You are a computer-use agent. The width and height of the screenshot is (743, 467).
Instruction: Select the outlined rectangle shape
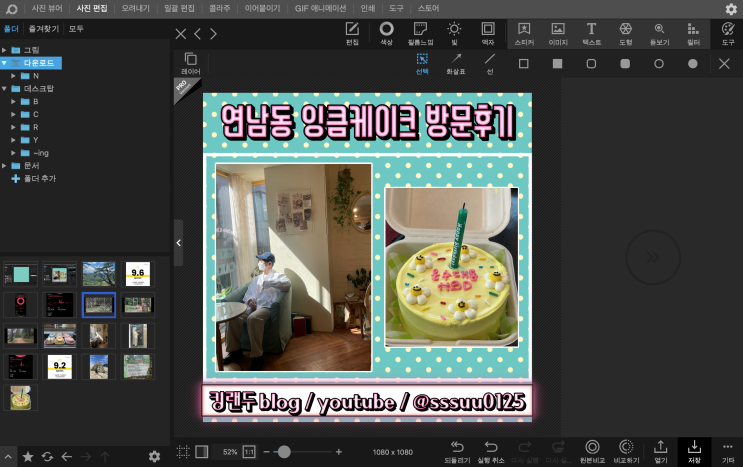pos(524,63)
